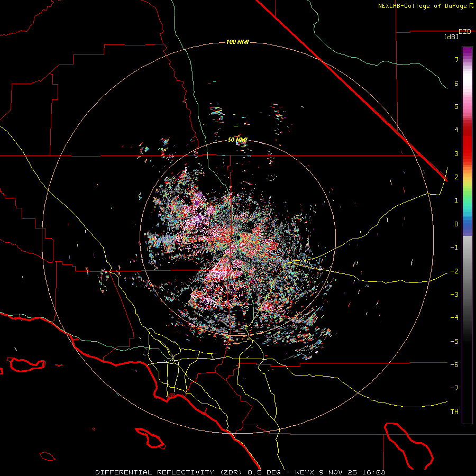Click the -2 dB scale tick label
The height and width of the screenshot is (476, 476).
pyautogui.click(x=454, y=271)
